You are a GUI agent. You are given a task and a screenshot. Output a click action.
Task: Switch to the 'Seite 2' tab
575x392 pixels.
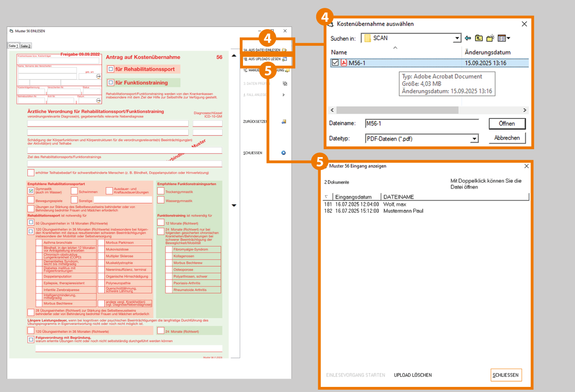point(26,46)
